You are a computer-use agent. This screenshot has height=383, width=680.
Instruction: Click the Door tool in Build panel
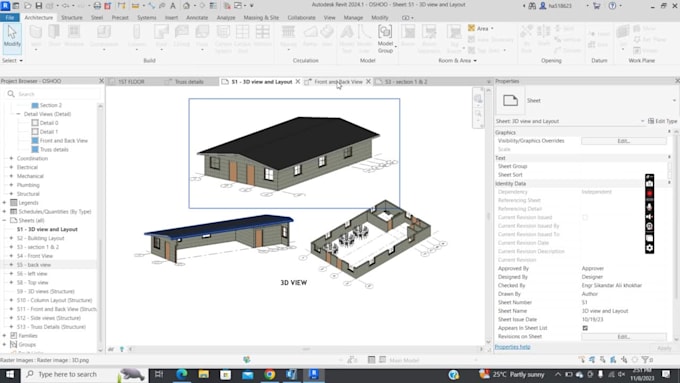[x=54, y=36]
